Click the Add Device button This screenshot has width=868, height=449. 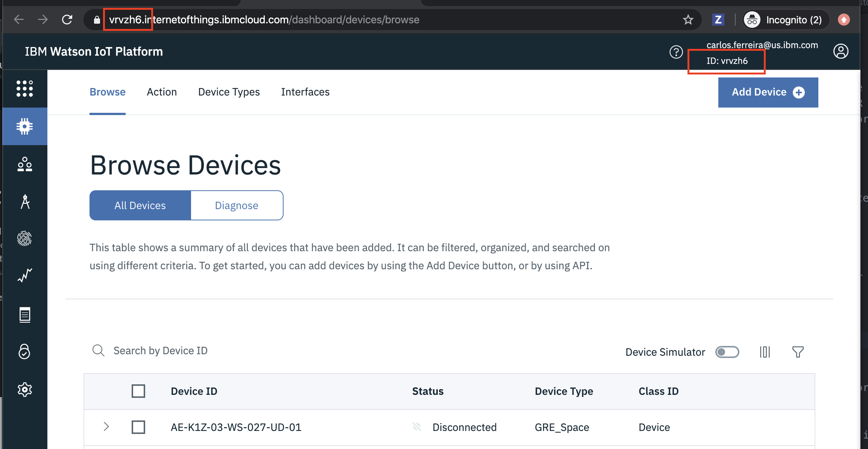tap(768, 93)
